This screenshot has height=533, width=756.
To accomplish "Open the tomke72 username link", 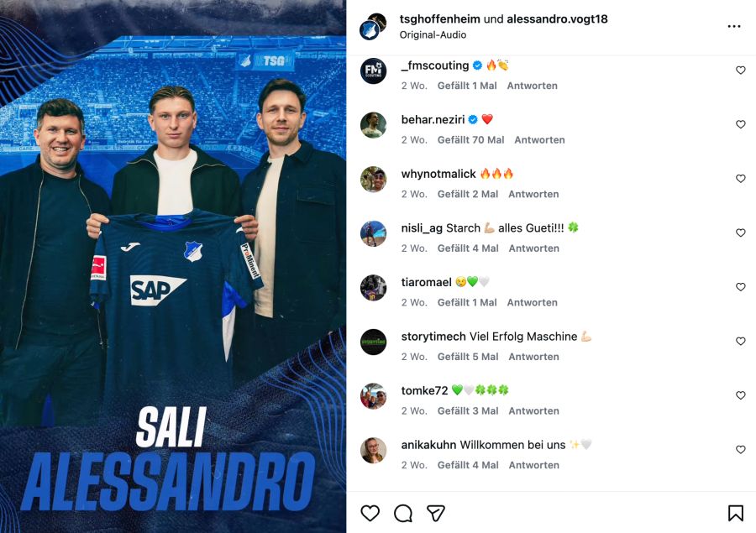I will [424, 390].
